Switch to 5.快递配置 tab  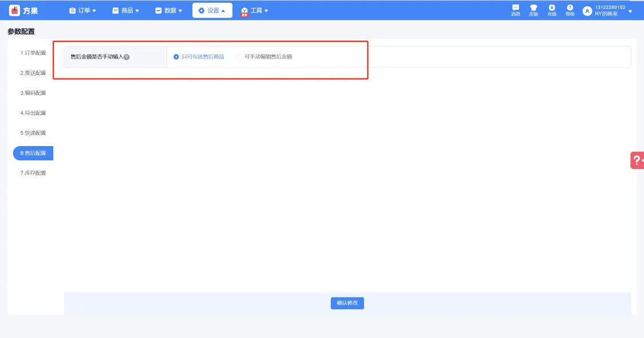tap(33, 133)
